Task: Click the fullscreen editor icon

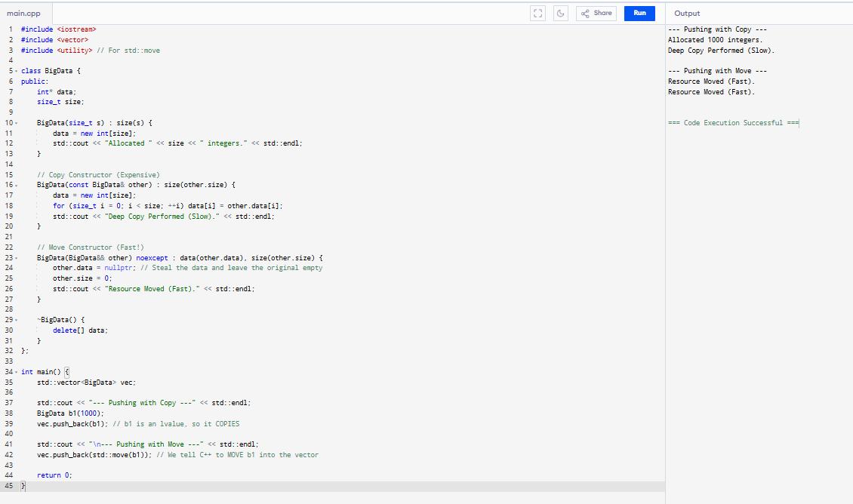Action: 537,14
